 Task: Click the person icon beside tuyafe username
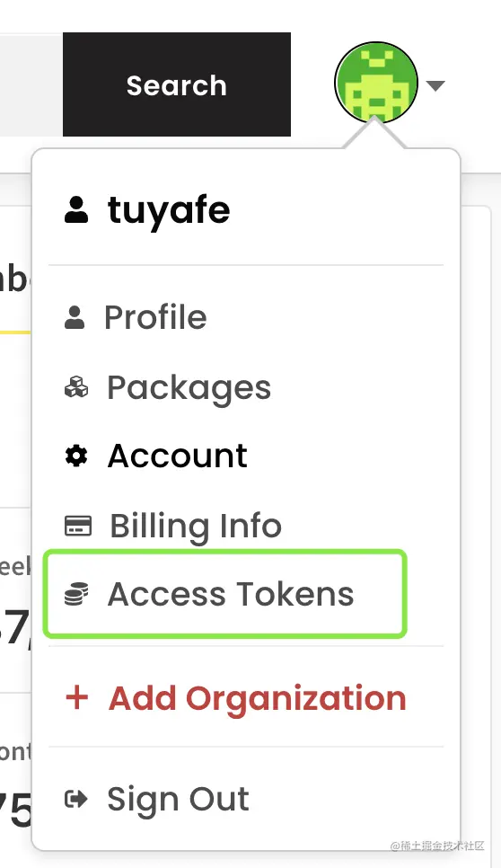[x=75, y=209]
